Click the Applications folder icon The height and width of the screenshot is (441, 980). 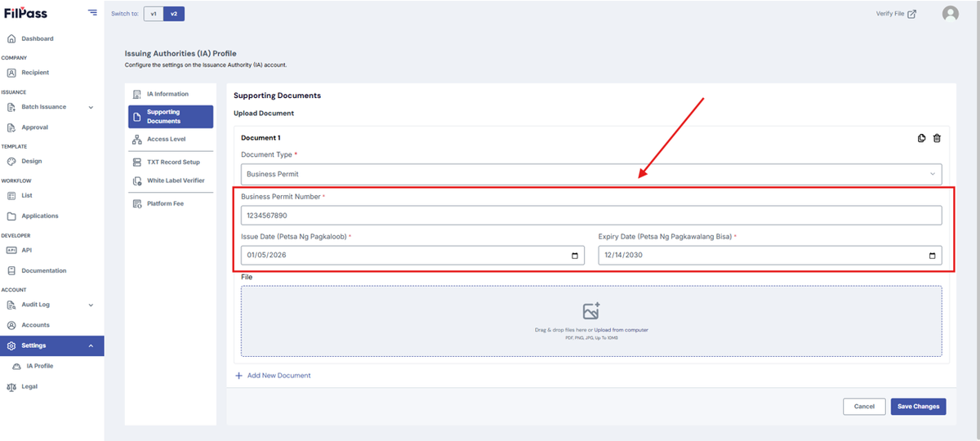[11, 216]
